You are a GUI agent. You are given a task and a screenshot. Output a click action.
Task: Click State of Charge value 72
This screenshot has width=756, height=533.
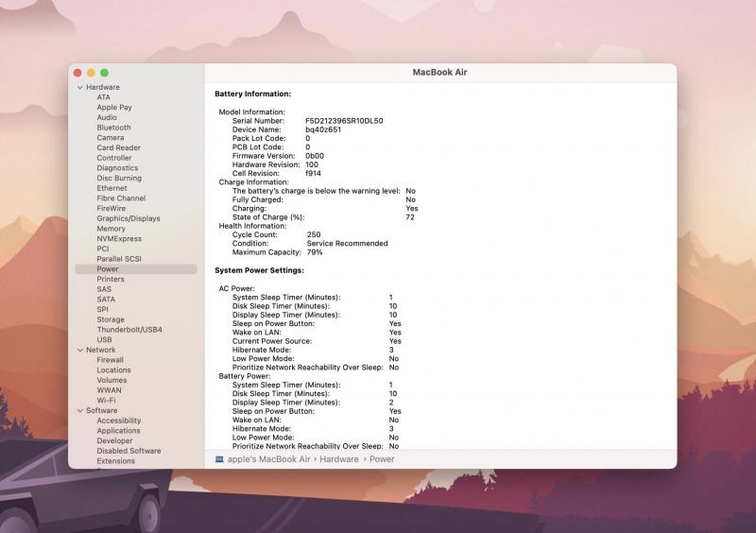tap(410, 218)
